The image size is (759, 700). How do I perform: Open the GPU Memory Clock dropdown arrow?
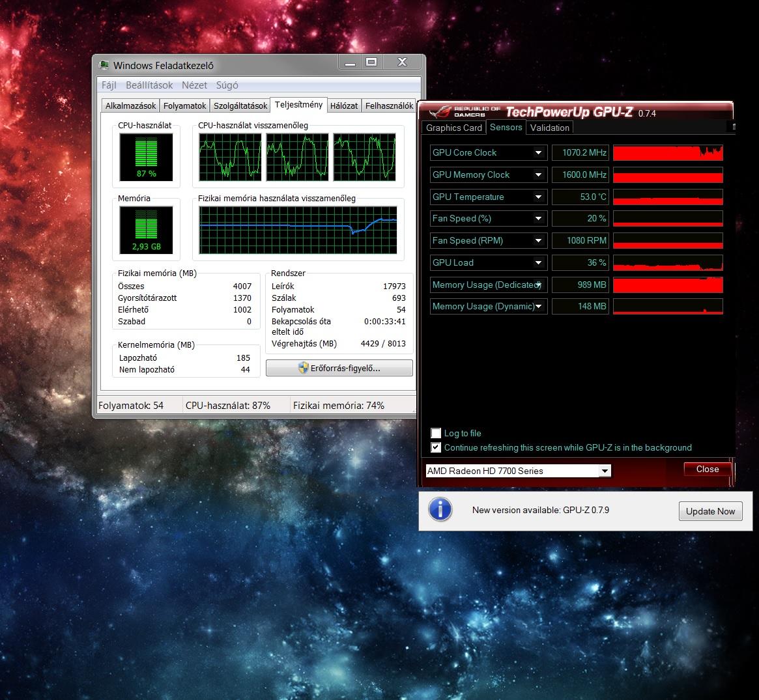pos(538,175)
